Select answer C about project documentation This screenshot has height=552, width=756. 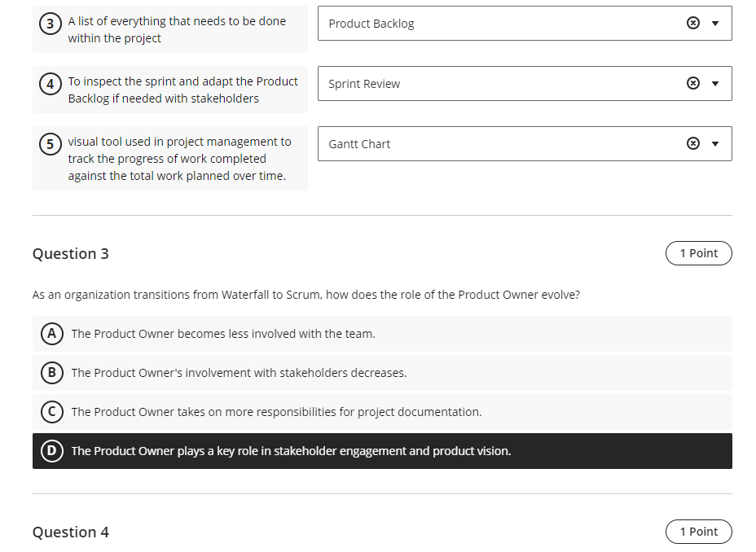[x=382, y=412]
